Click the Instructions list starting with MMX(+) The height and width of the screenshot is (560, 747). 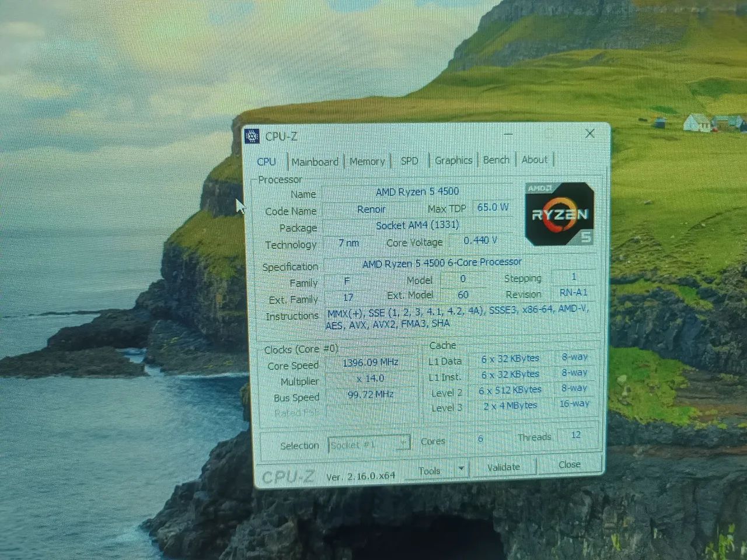coord(458,317)
